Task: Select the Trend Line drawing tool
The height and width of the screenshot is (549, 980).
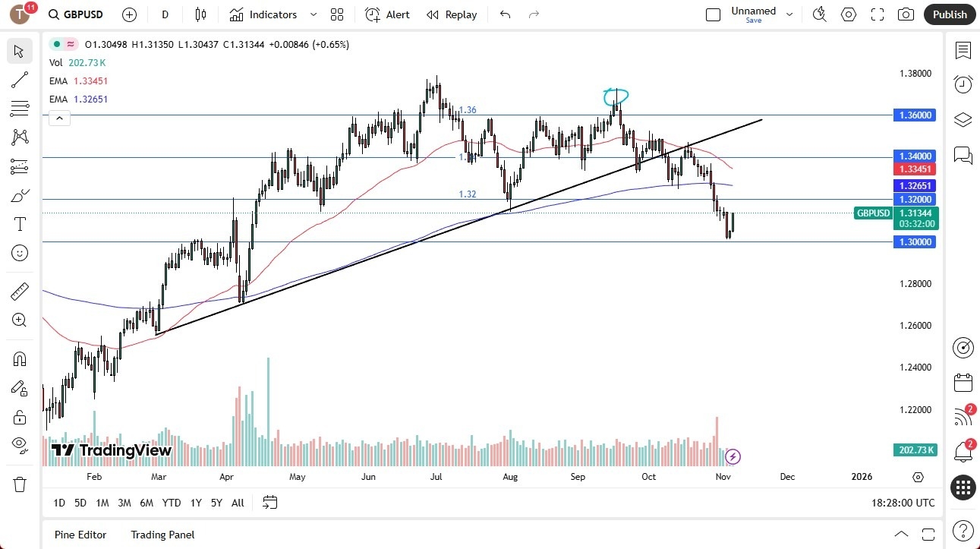Action: [x=20, y=80]
